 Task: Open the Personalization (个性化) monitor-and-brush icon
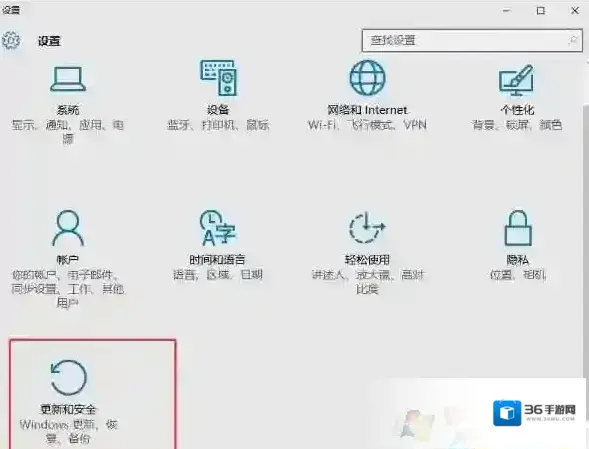coord(517,80)
